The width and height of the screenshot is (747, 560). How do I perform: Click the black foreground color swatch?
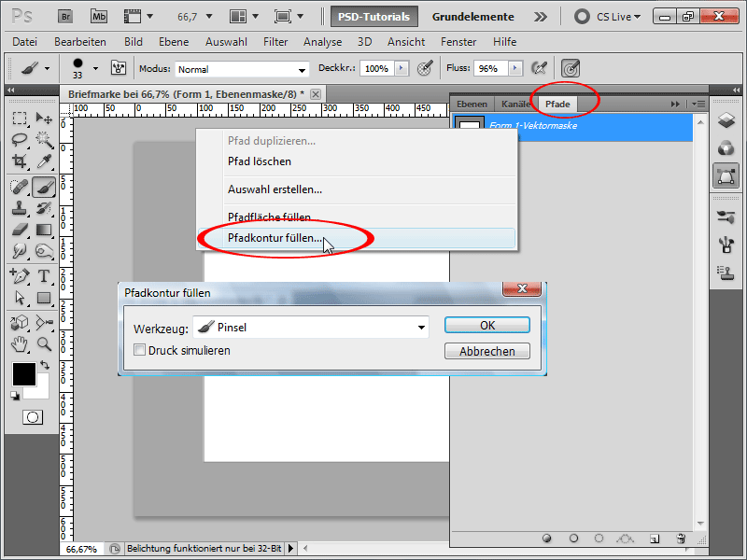pos(24,374)
